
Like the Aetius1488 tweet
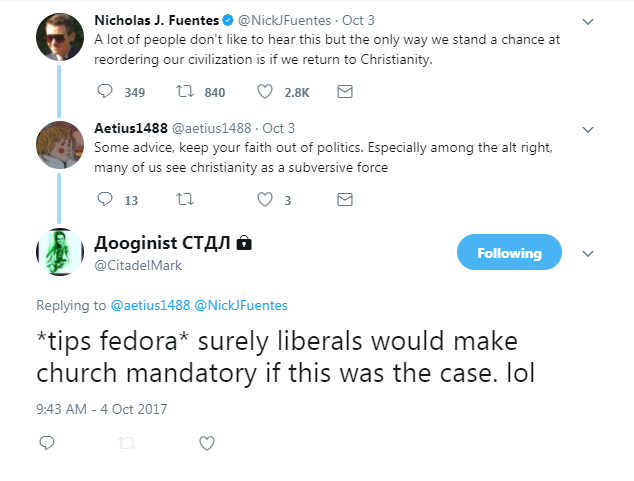pos(265,200)
